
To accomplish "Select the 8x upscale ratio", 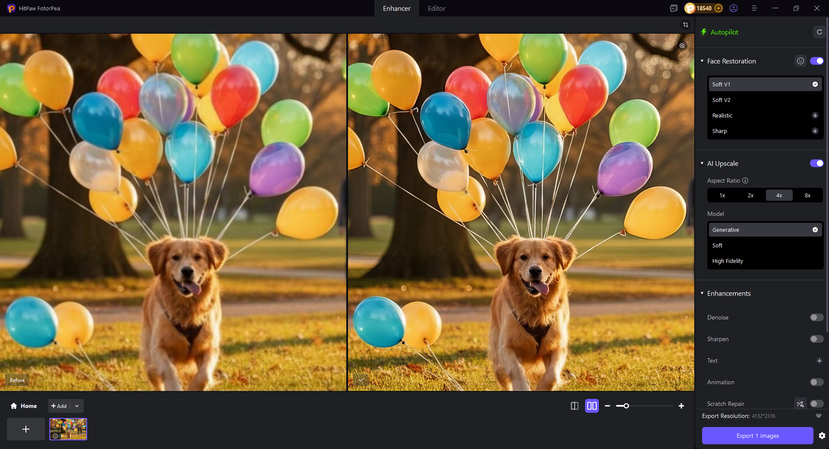I will [x=807, y=195].
